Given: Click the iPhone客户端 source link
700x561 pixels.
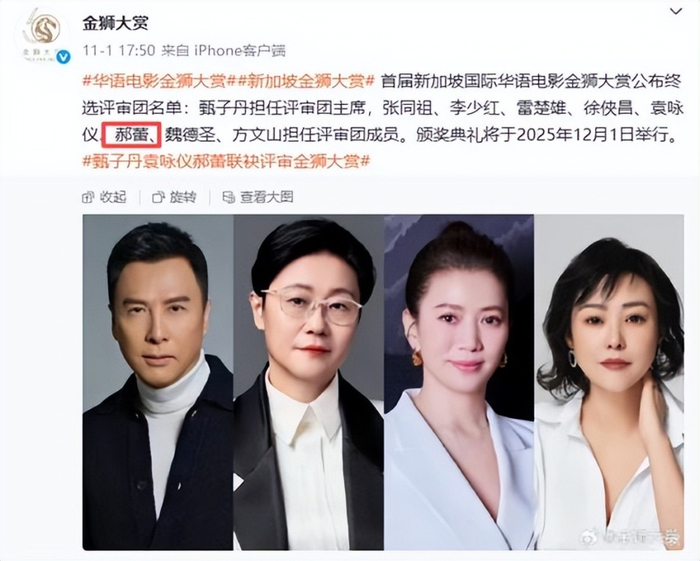Looking at the screenshot, I should point(240,50).
